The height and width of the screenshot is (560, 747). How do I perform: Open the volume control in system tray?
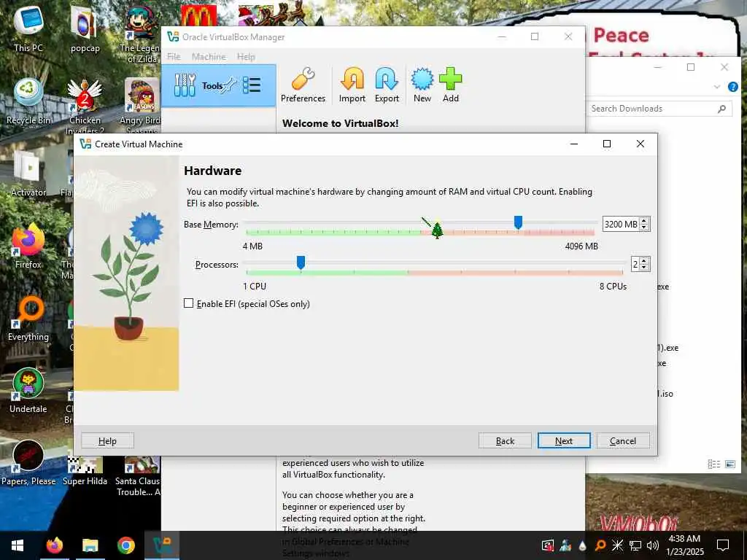coord(652,545)
